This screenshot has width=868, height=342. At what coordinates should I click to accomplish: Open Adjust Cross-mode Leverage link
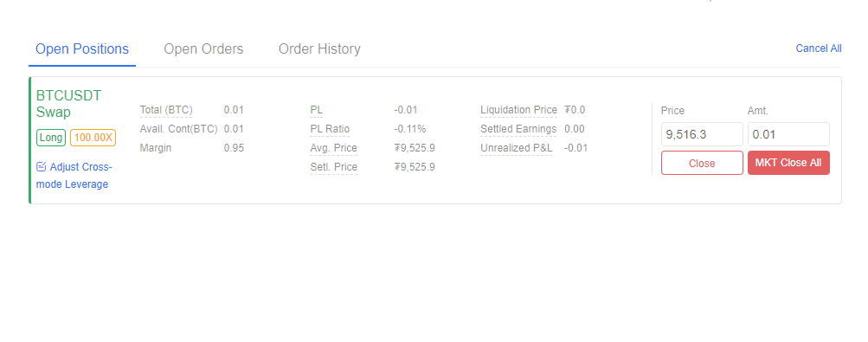click(x=74, y=176)
